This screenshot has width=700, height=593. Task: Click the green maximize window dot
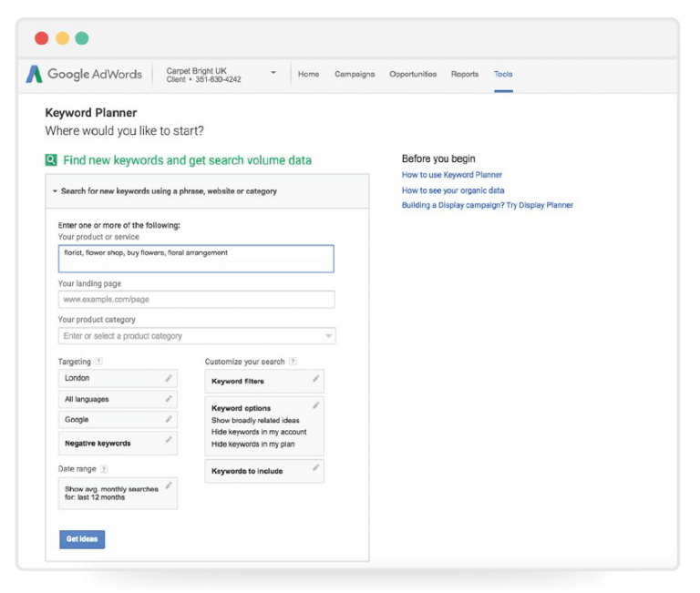[82, 38]
